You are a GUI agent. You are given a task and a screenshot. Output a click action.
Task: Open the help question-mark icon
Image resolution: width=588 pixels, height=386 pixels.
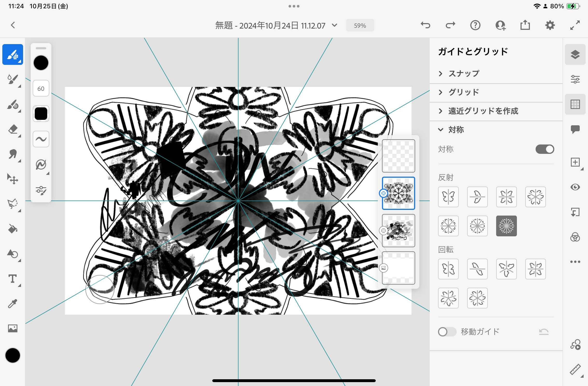point(475,25)
